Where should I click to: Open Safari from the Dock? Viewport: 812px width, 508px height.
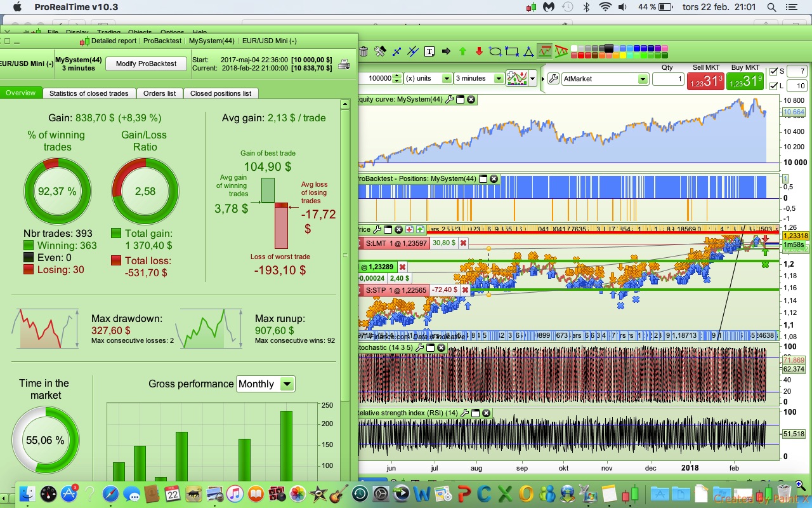click(x=110, y=493)
